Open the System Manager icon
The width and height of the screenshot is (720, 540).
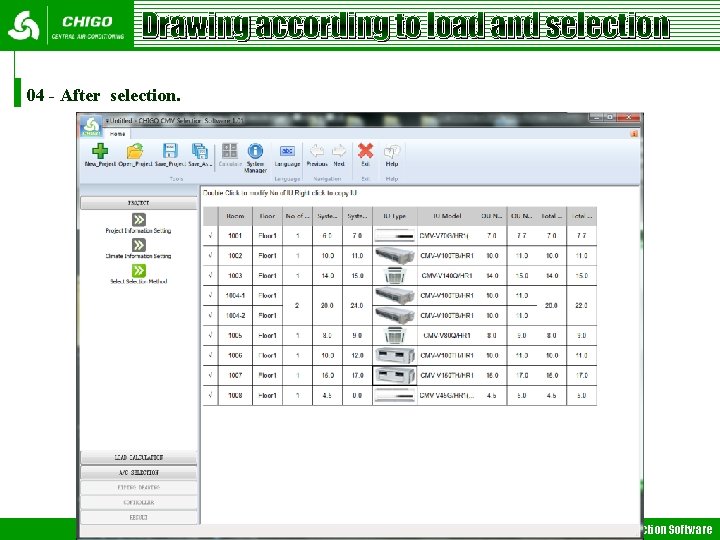(255, 151)
